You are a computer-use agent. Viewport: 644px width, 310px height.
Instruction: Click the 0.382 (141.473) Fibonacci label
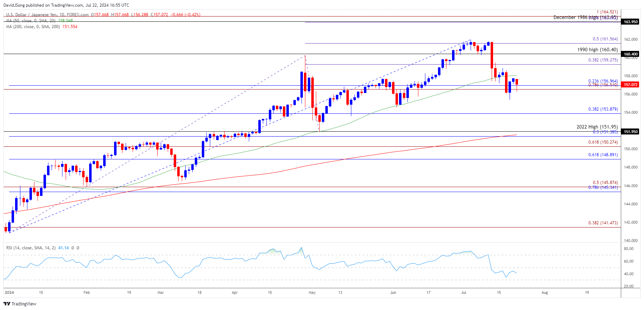[603, 223]
